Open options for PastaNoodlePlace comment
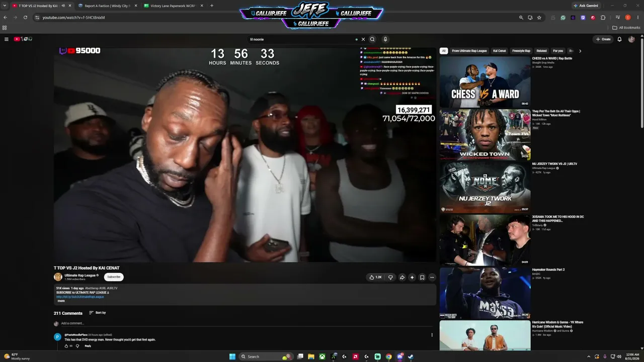 (x=432, y=335)
